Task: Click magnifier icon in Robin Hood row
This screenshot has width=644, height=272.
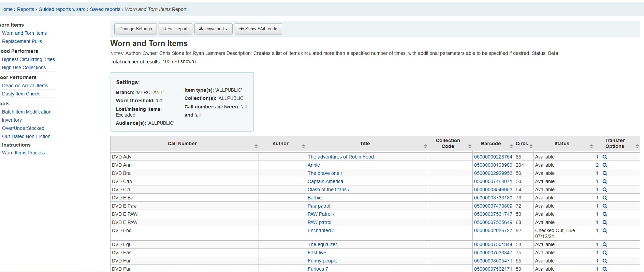Action: 605,157
